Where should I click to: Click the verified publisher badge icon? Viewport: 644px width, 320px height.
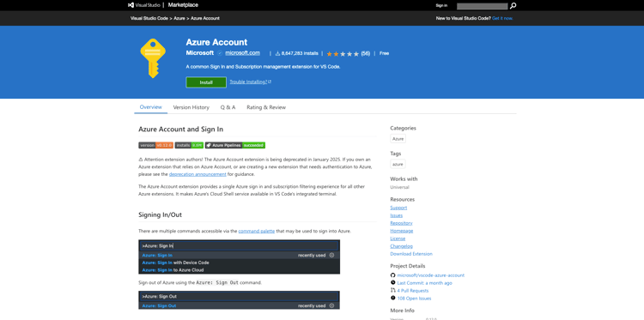pyautogui.click(x=220, y=53)
